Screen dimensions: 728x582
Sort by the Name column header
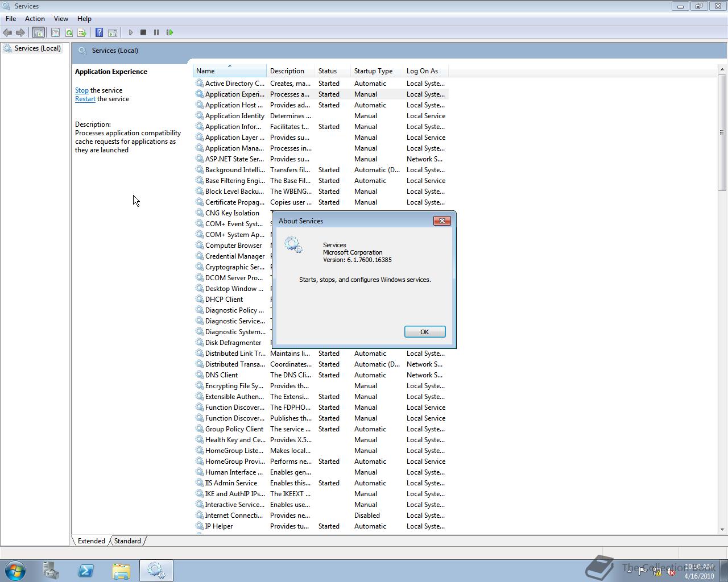click(x=230, y=71)
